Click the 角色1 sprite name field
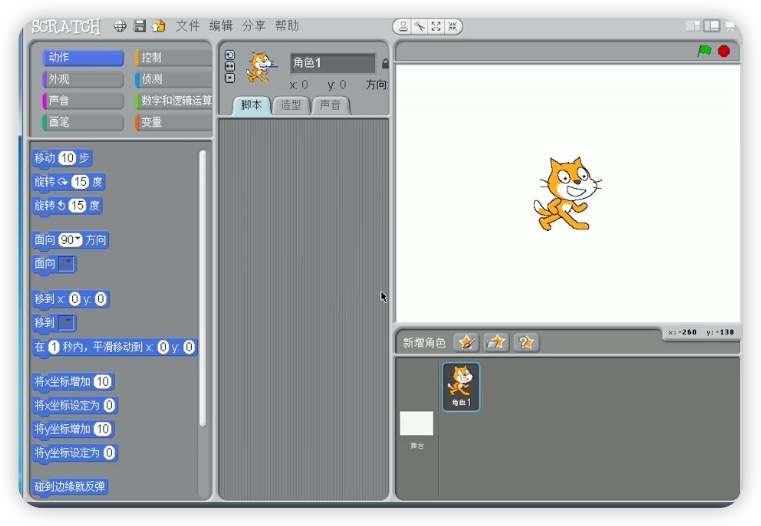Image resolution: width=761 pixels, height=526 pixels. tap(332, 64)
